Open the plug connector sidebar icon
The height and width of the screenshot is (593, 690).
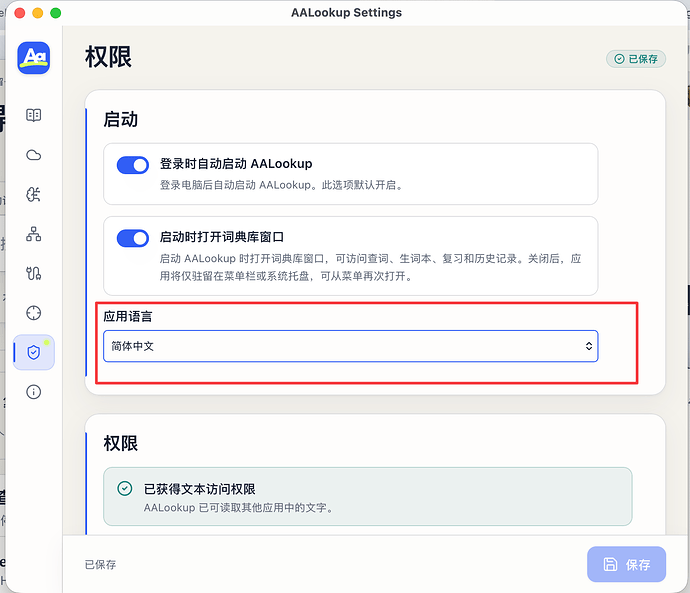(x=33, y=273)
